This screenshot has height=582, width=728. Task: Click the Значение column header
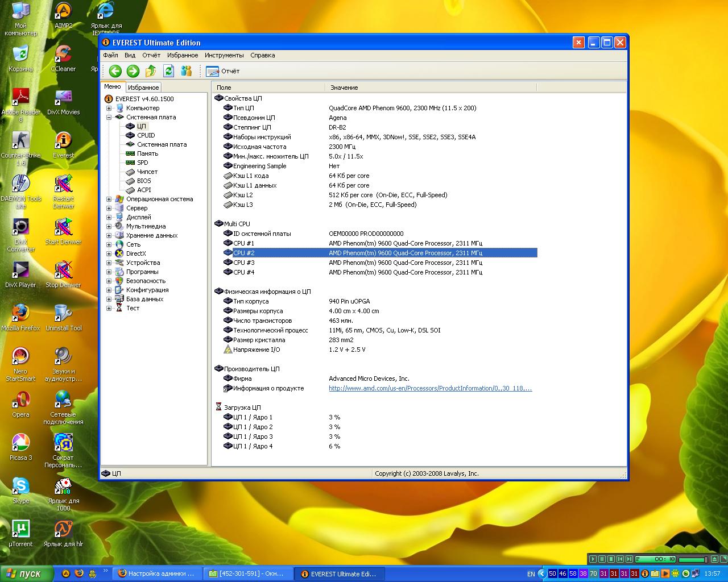(x=431, y=88)
